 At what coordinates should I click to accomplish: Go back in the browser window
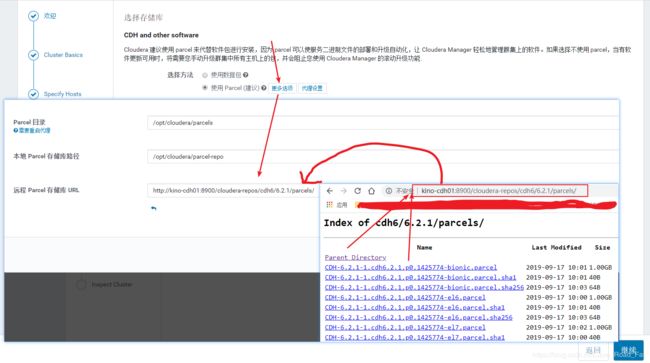[x=330, y=191]
